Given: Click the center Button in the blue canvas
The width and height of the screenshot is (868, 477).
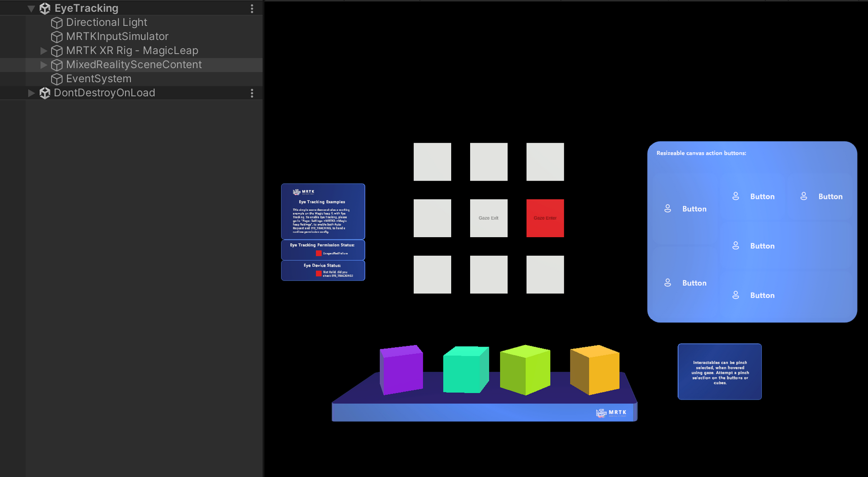Looking at the screenshot, I should click(762, 245).
